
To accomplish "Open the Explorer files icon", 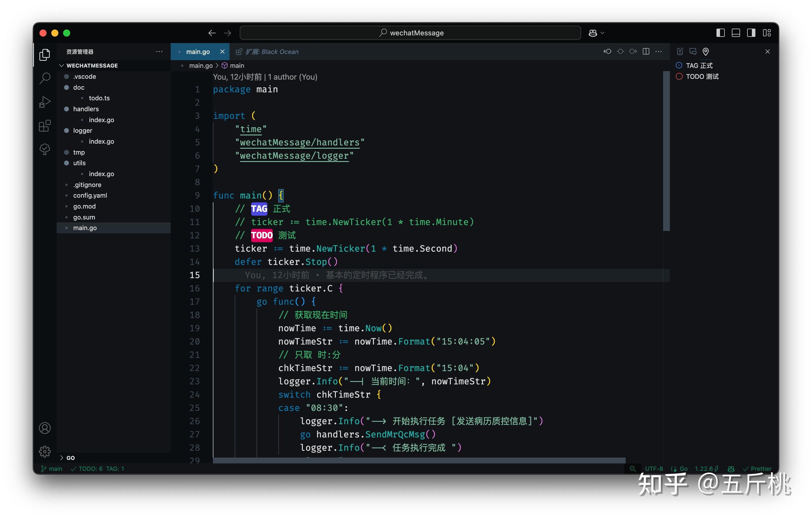I will coord(45,55).
